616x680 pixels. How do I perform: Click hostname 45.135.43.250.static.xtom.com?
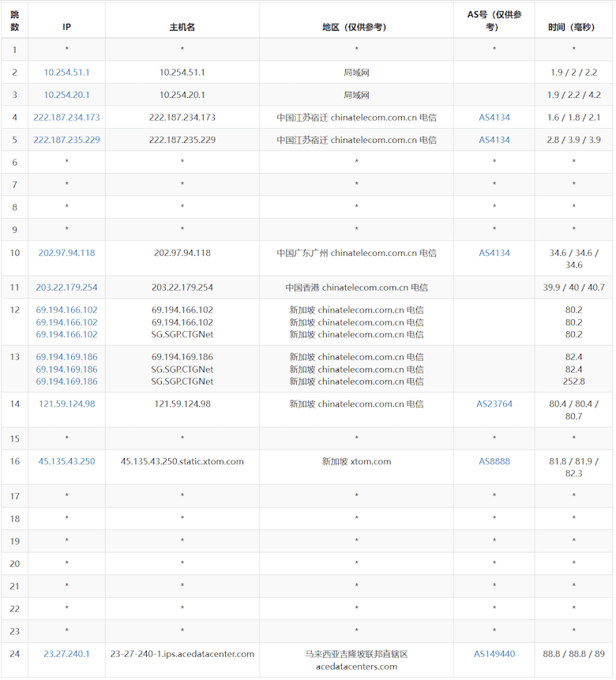[182, 462]
